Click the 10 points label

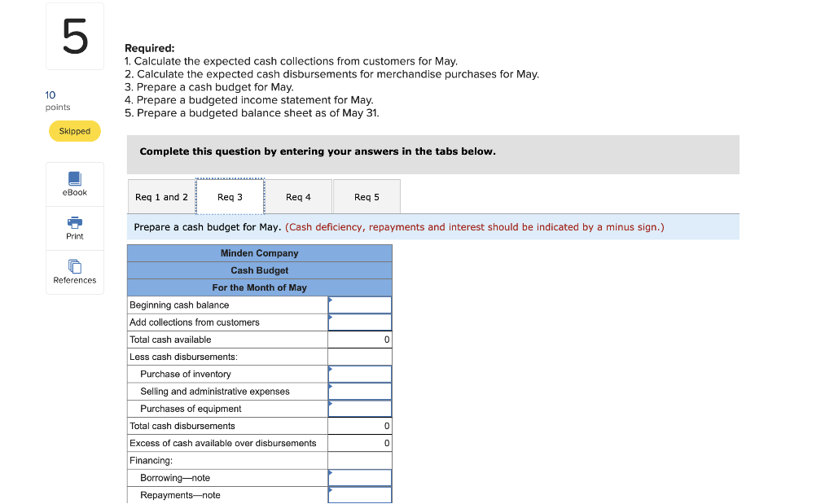tap(57, 99)
